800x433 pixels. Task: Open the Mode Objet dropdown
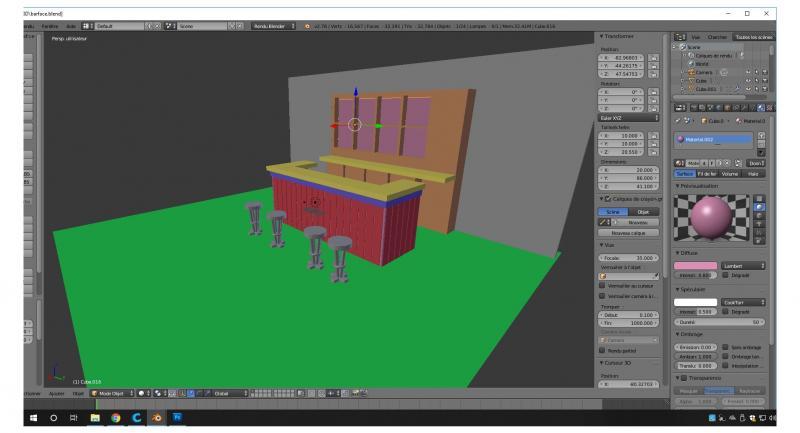click(x=112, y=393)
